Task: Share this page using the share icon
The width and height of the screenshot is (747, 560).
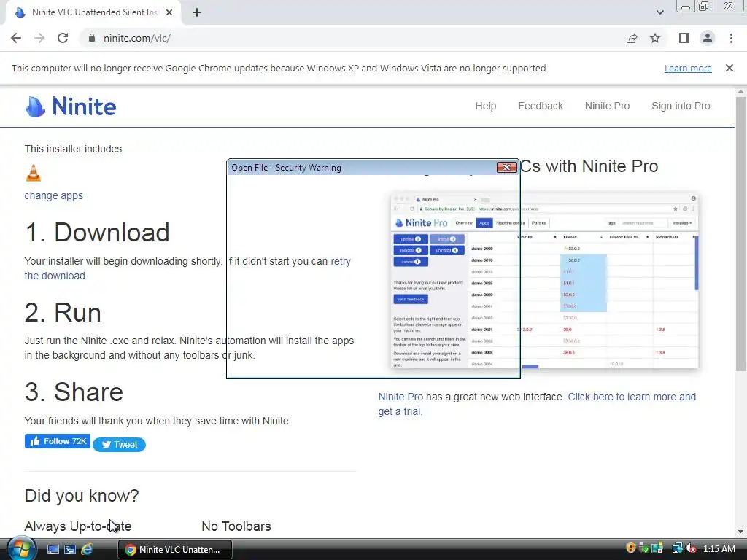Action: point(632,38)
